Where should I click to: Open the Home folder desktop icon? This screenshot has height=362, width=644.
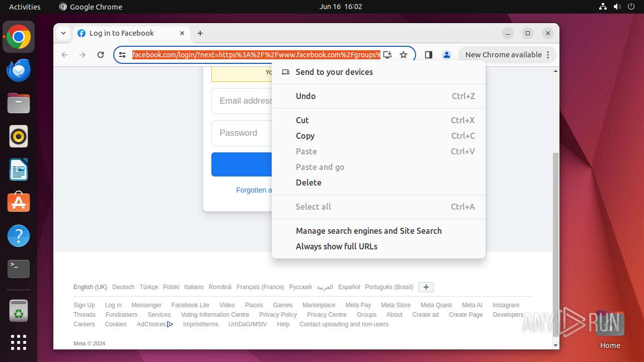coord(610,329)
